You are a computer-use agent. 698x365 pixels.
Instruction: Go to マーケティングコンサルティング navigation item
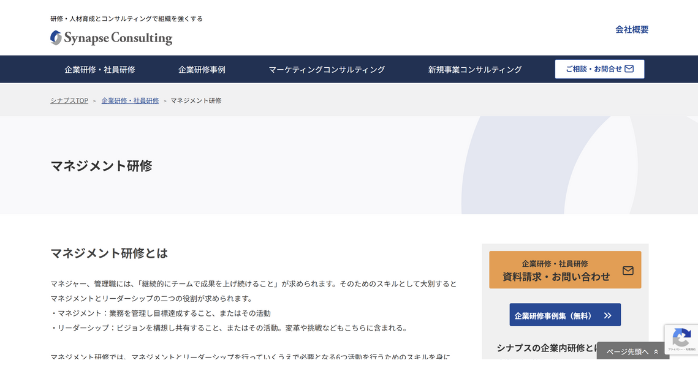click(327, 69)
